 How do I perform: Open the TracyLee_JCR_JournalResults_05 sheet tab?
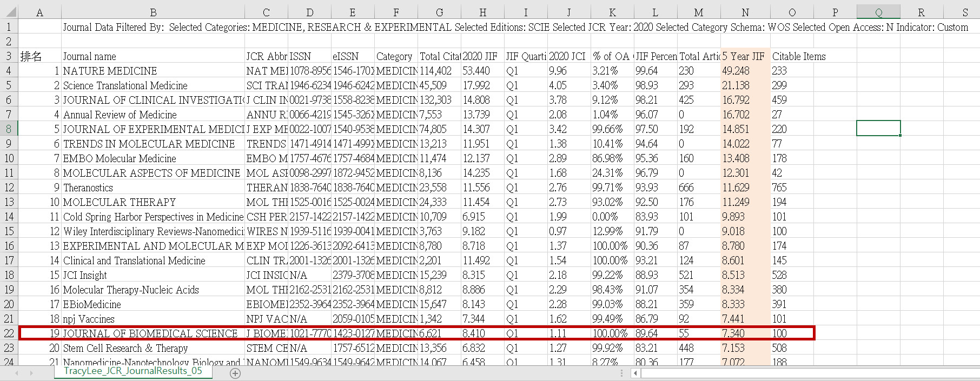133,371
